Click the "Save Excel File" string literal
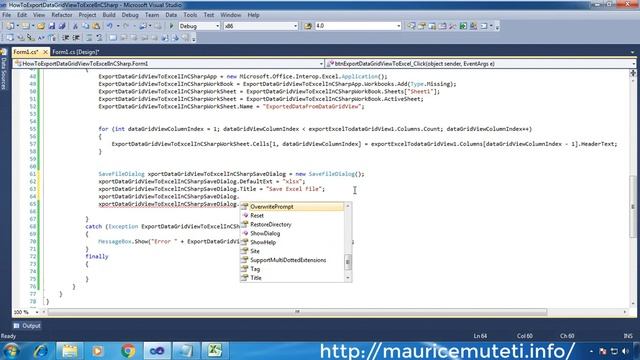This screenshot has width=640, height=360. click(x=294, y=189)
